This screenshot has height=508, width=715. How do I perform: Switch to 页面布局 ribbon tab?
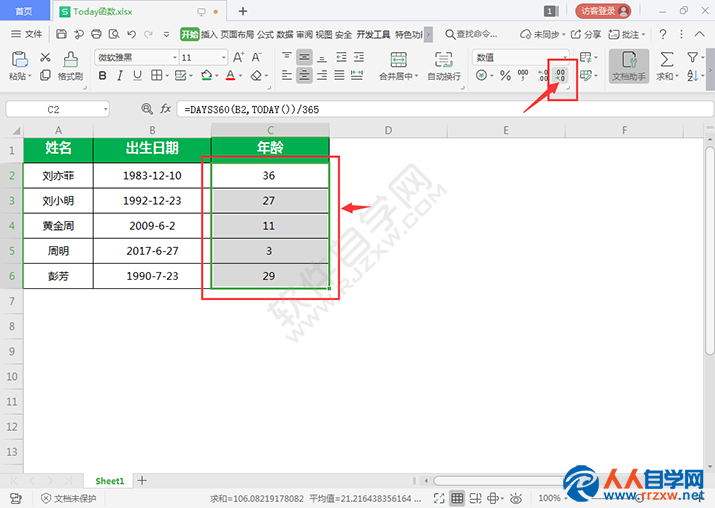(x=237, y=35)
